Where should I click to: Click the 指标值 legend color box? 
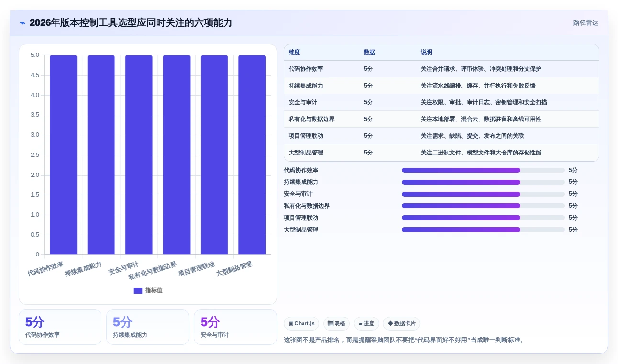pyautogui.click(x=138, y=290)
